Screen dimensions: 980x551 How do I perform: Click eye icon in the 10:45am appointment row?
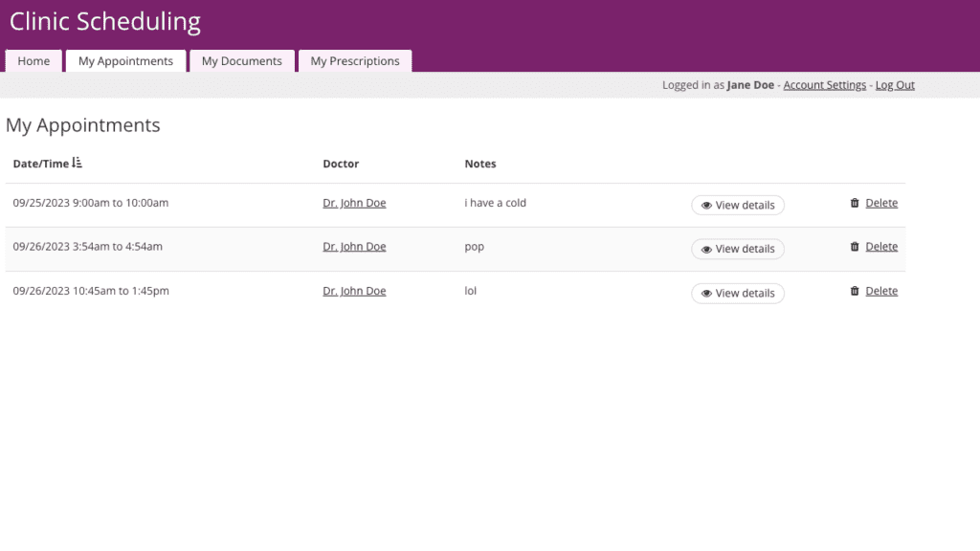[706, 294]
